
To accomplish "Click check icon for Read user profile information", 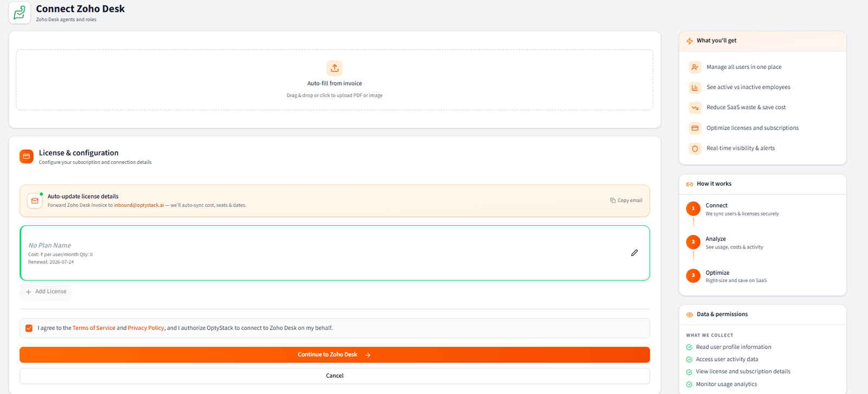I will pos(689,347).
